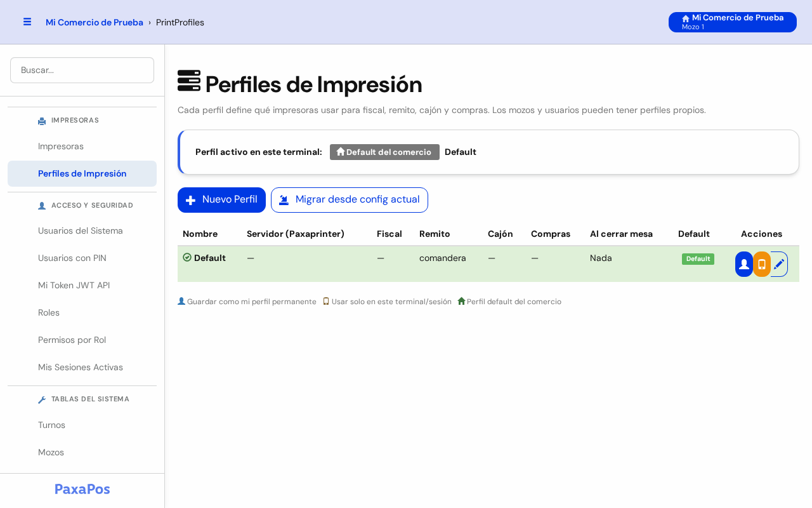812x508 pixels.
Task: Click the house icon in the legend row
Action: (461, 301)
